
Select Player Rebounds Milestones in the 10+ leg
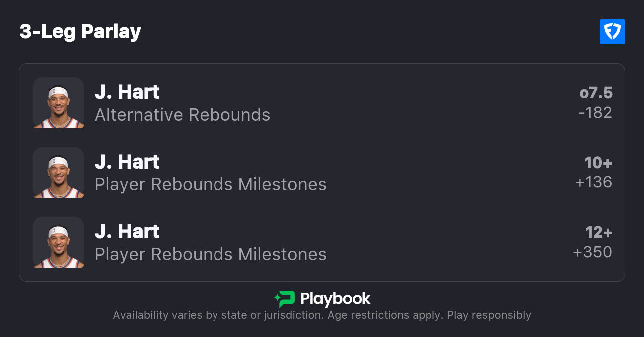[x=211, y=185]
